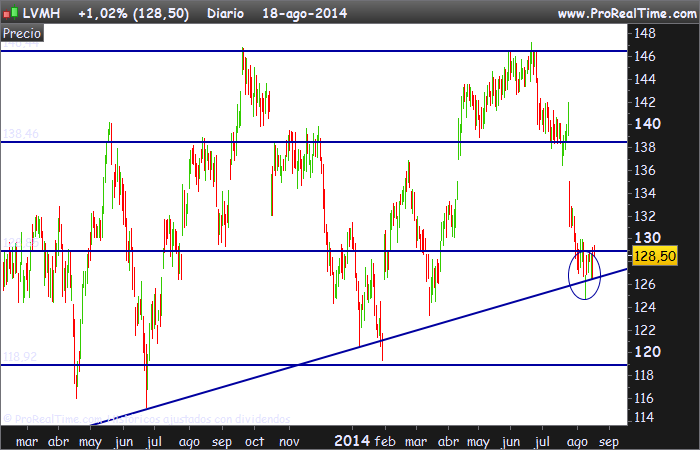Click the oct label on time axis
This screenshot has height=450, width=700.
click(x=255, y=442)
